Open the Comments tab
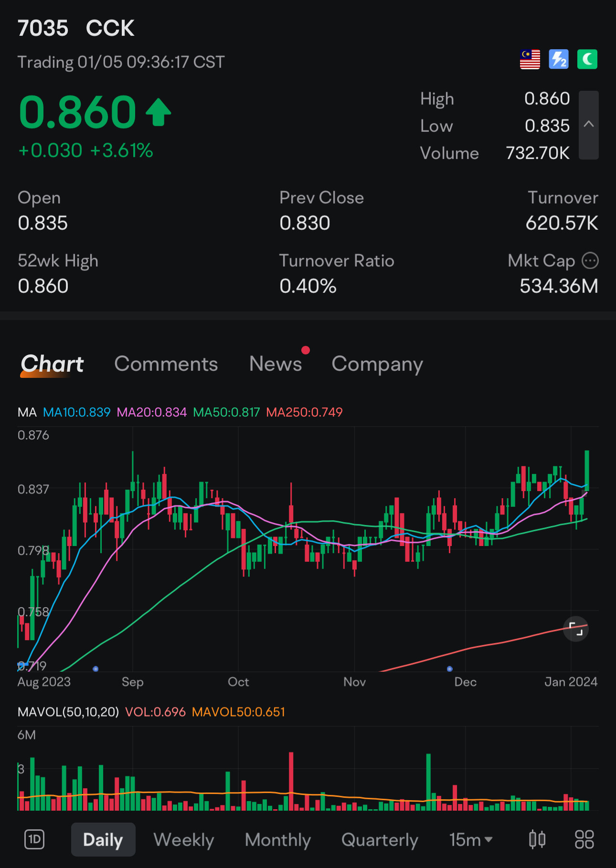 pos(166,364)
